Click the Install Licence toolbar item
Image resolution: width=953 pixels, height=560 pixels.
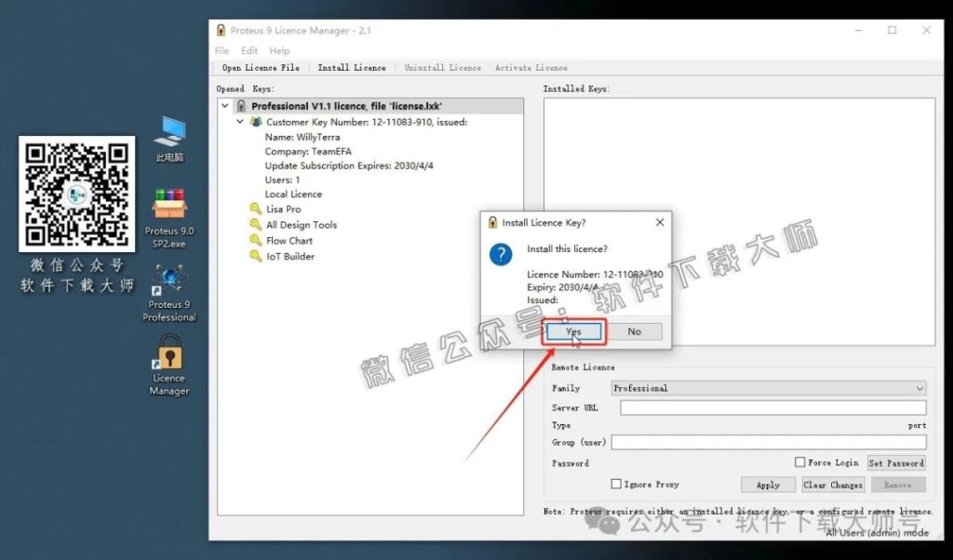tap(351, 68)
